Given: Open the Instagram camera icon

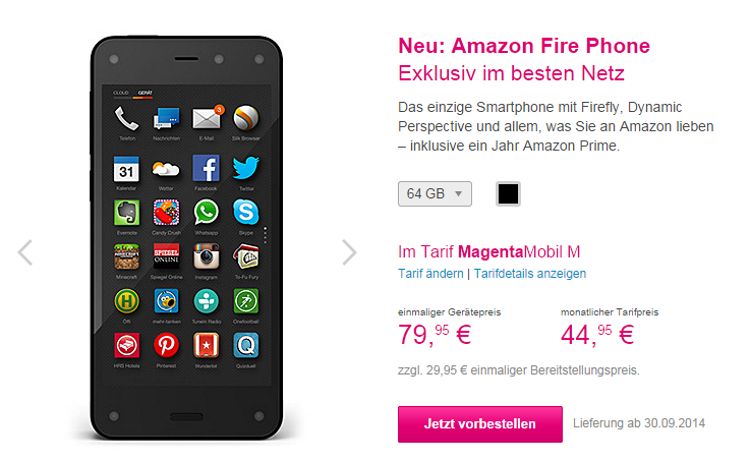Looking at the screenshot, I should (206, 256).
